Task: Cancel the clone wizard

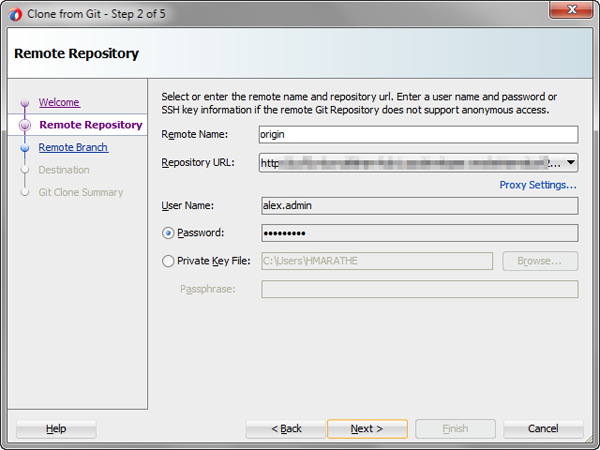Action: [x=543, y=429]
